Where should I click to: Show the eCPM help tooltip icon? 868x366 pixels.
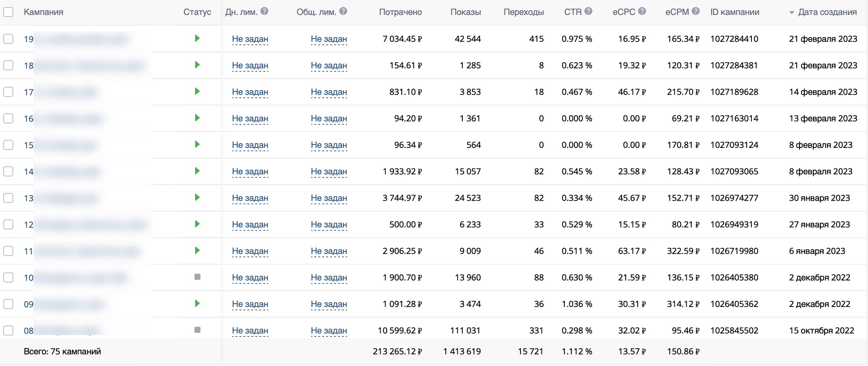696,11
